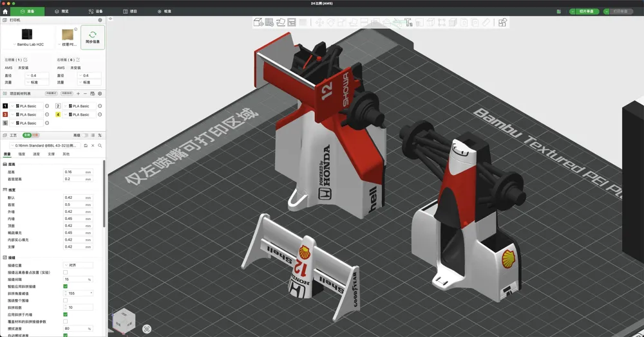Click the Add model cube toolbar icon
Screen dimensions: 644x337
click(x=258, y=22)
